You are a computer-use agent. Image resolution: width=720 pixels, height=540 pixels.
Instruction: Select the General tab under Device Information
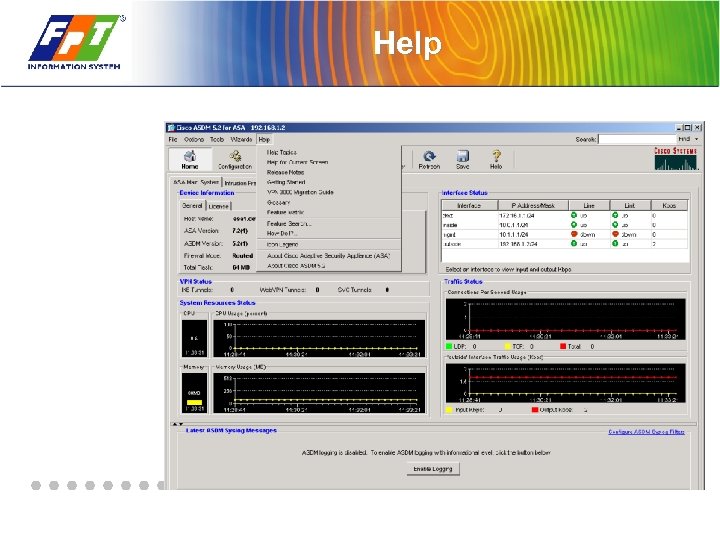192,206
